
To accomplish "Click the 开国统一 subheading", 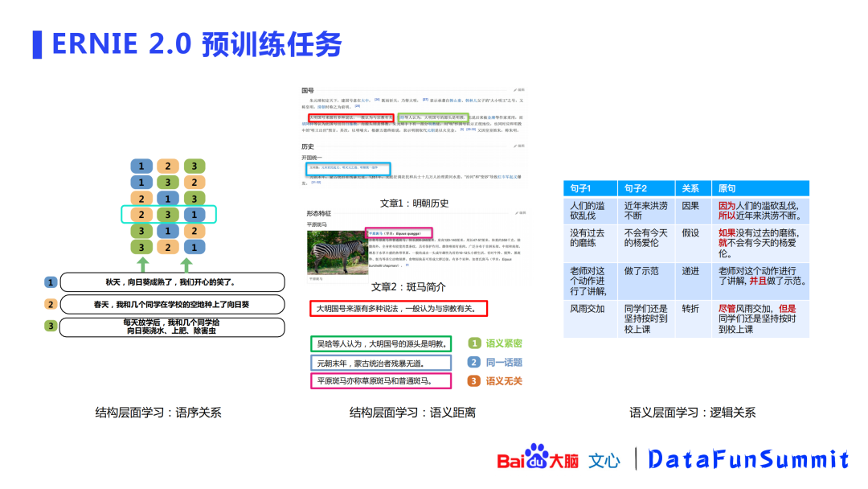I will [x=311, y=158].
